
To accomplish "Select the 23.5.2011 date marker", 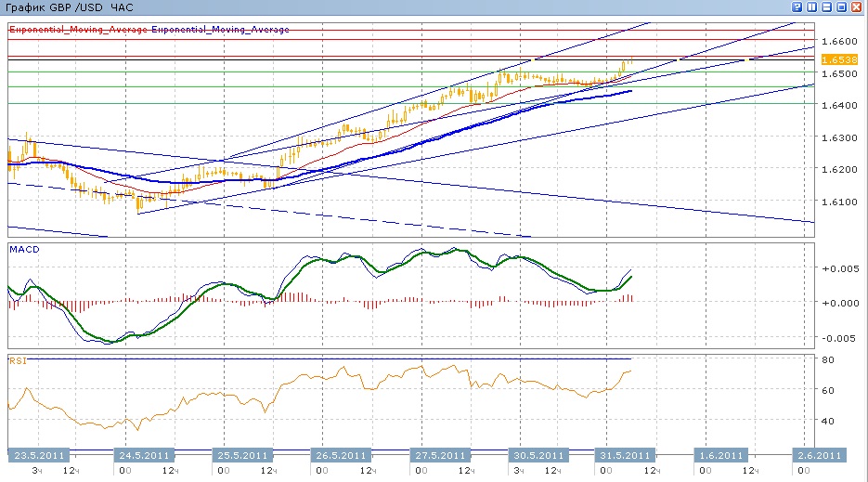I will point(39,455).
